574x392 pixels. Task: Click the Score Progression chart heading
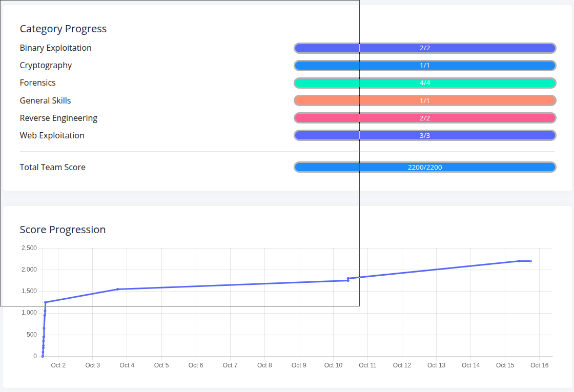63,230
